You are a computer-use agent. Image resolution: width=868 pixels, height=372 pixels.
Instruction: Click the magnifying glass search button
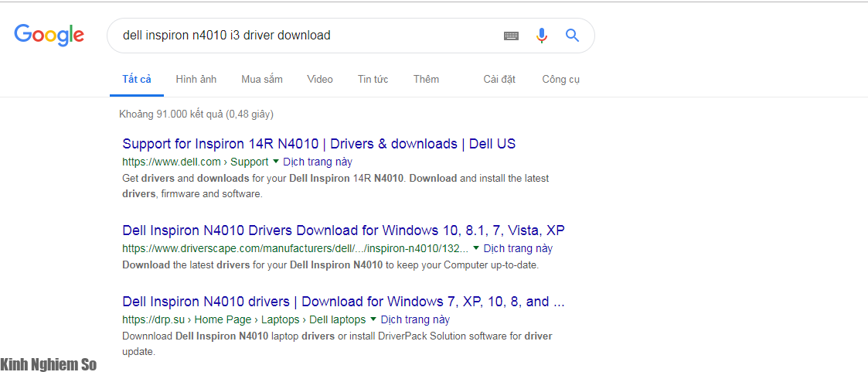tap(572, 36)
